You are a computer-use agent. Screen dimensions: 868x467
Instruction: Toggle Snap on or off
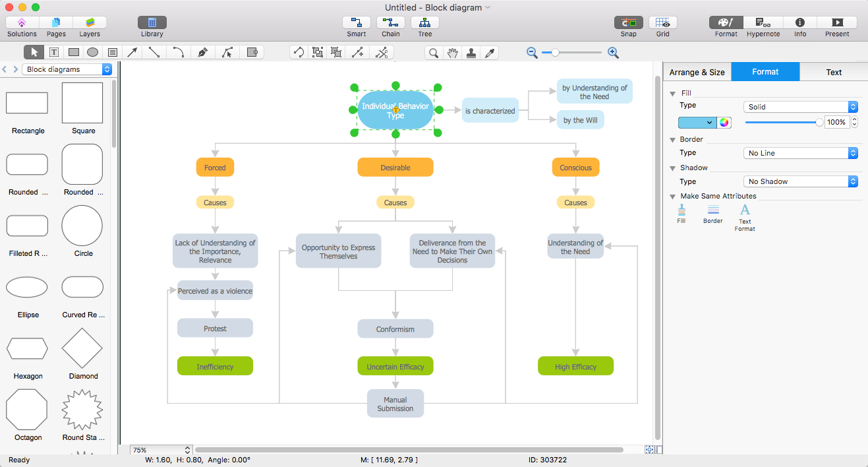629,22
